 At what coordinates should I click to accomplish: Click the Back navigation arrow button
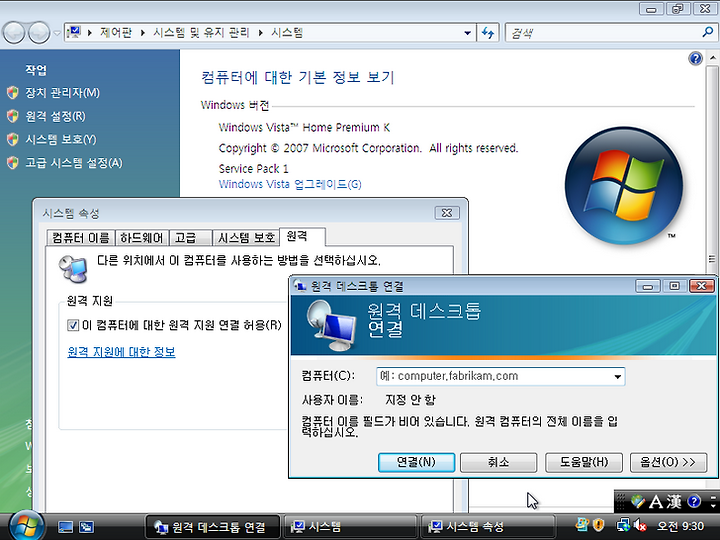[14, 33]
